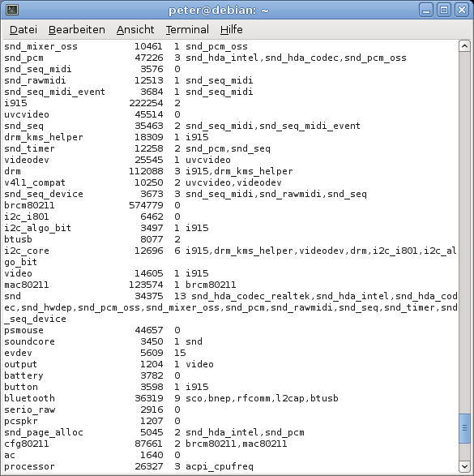Open the Ansicht menu
This screenshot has height=476, width=474.
click(135, 30)
